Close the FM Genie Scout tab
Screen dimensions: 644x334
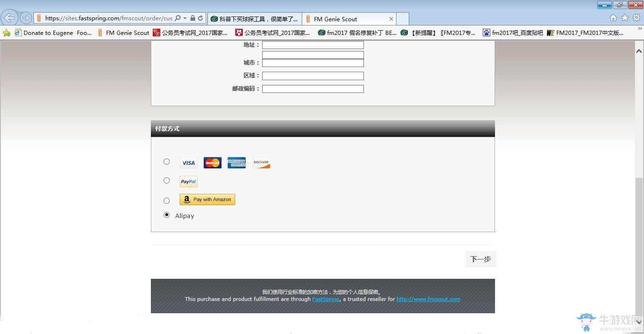391,19
